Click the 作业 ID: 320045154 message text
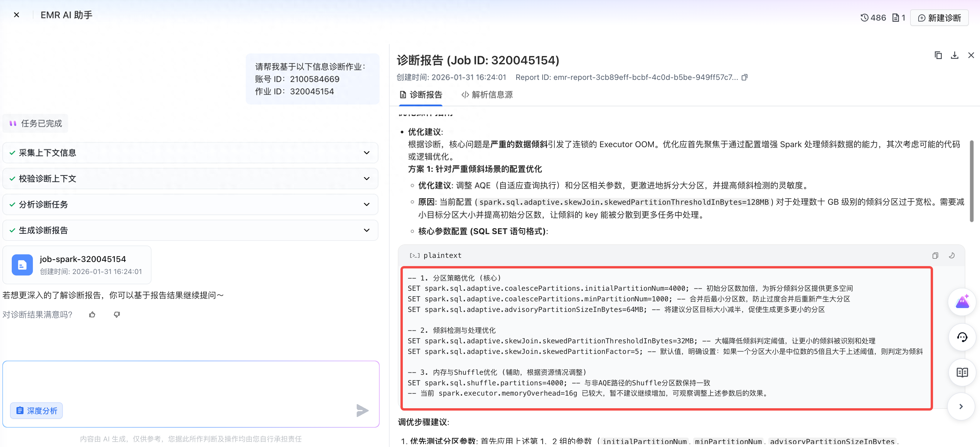 tap(294, 92)
